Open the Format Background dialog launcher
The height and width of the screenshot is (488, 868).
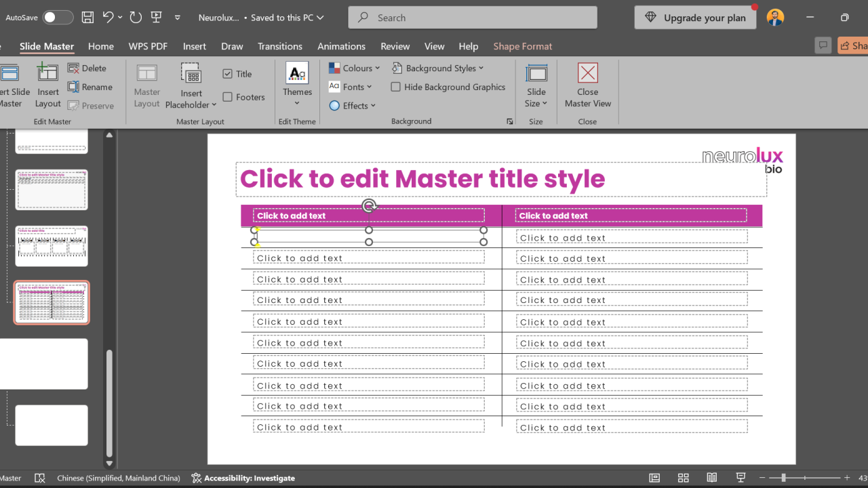[x=510, y=121]
